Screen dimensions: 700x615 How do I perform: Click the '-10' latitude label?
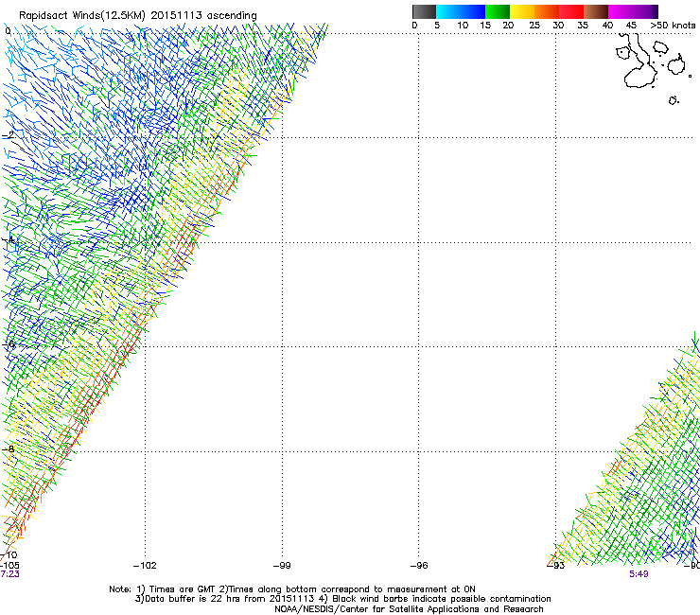coord(9,554)
